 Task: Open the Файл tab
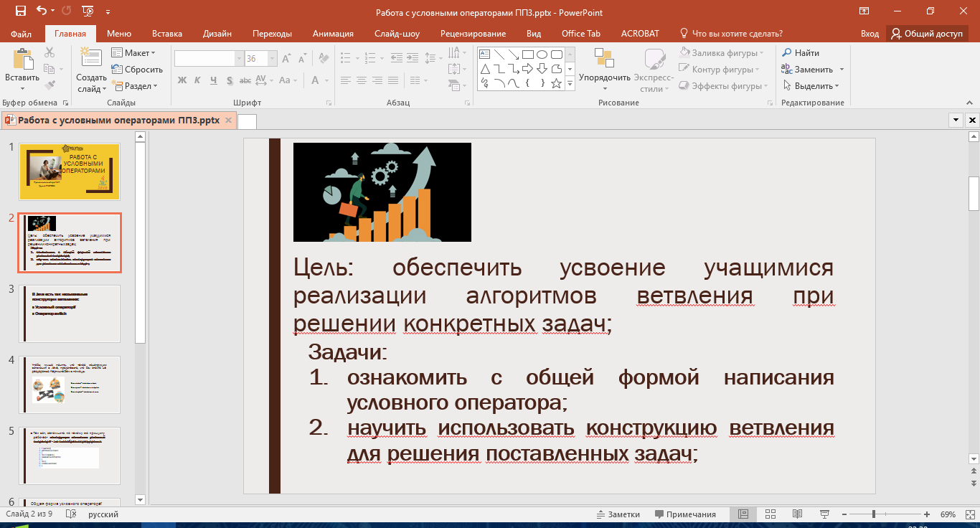tap(22, 34)
